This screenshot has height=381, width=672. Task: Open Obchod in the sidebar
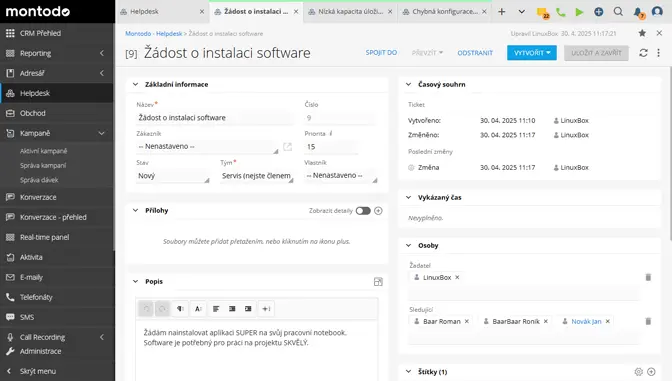coord(57,113)
